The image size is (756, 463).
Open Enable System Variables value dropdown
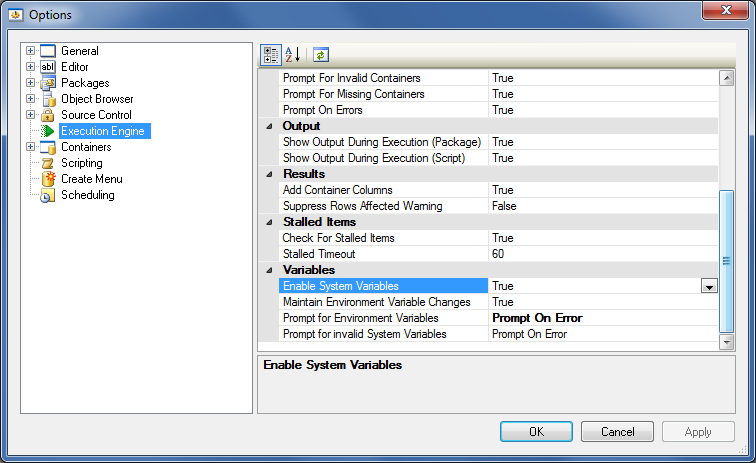[709, 286]
